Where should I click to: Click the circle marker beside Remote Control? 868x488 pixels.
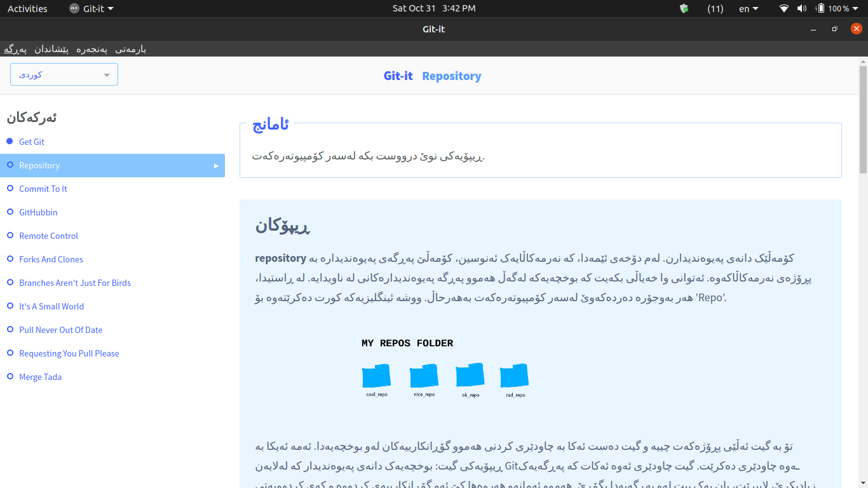coord(10,235)
